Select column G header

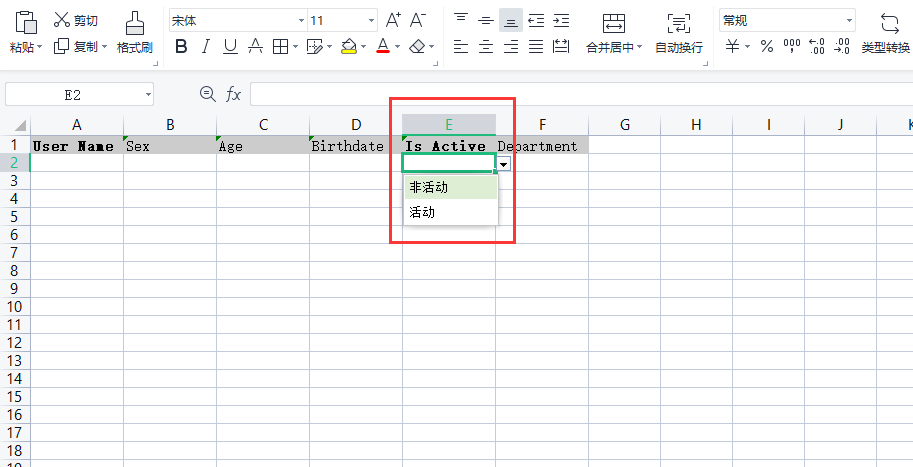[625, 125]
